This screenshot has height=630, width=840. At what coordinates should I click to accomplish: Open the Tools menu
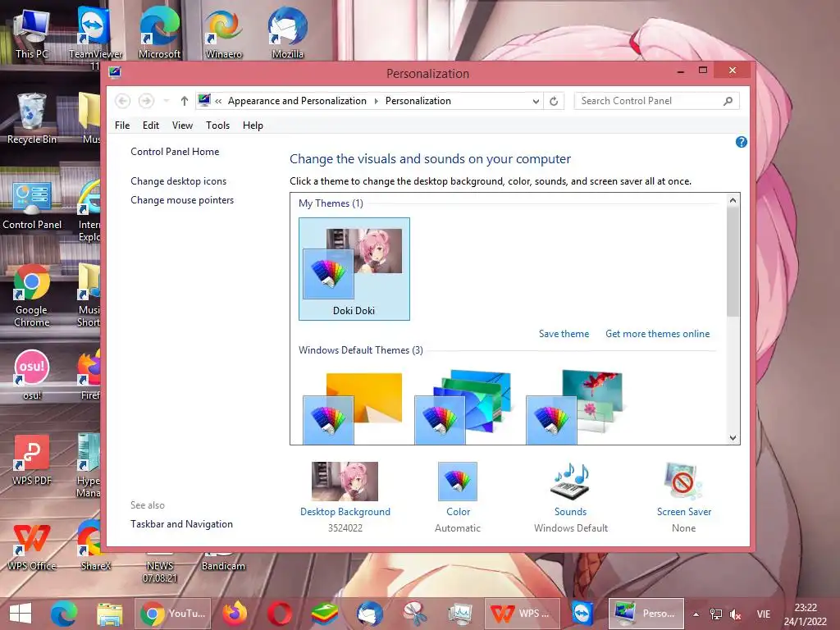tap(217, 126)
